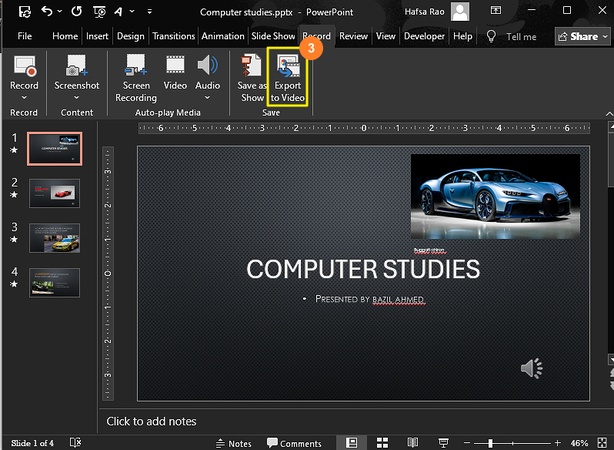This screenshot has height=450, width=614.
Task: Start slideshow from beginning icon in title bar
Action: [99, 12]
